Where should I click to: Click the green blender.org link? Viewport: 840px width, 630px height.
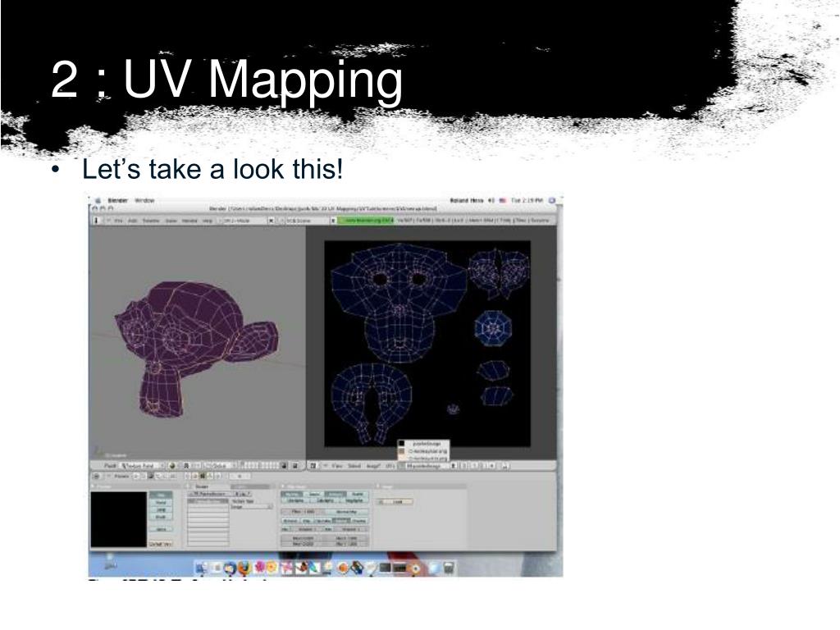365,221
